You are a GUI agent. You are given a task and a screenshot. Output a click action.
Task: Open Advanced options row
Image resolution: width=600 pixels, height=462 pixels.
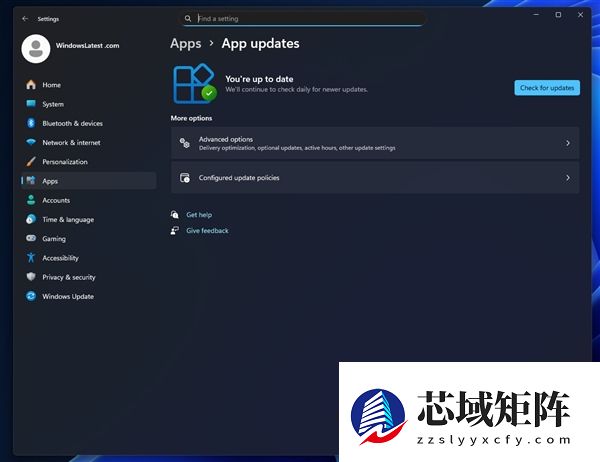pyautogui.click(x=375, y=143)
